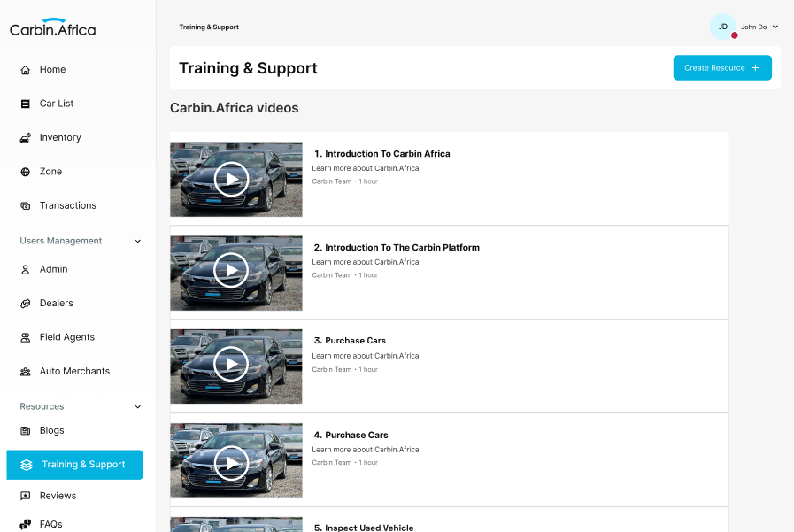Open Inventory via its car icon
Viewport: 794px width, 532px height.
[x=26, y=138]
